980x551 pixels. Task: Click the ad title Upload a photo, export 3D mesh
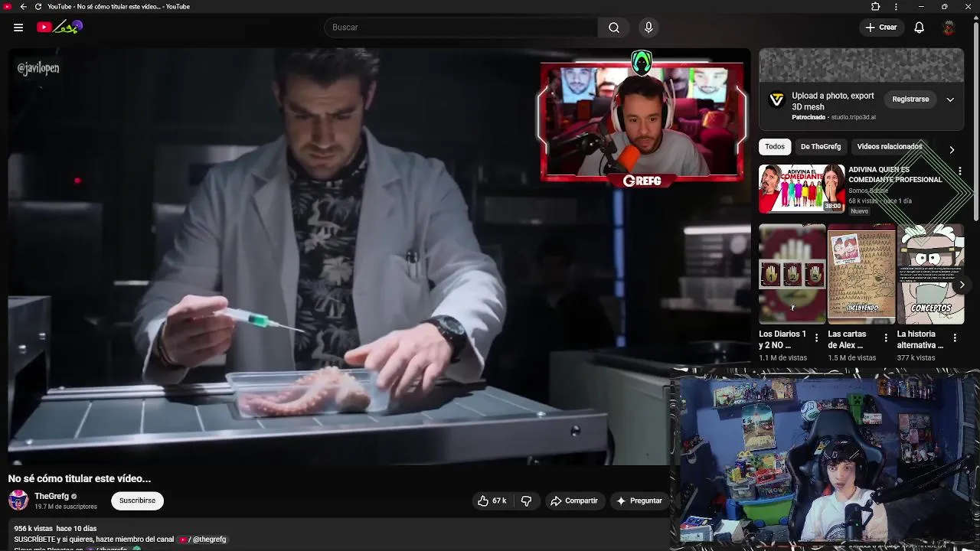coord(833,101)
